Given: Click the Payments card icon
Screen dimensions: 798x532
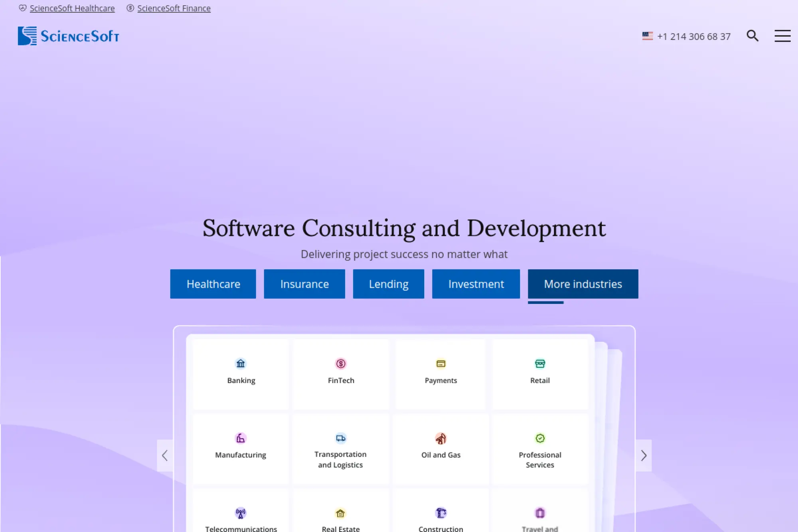Looking at the screenshot, I should point(440,364).
